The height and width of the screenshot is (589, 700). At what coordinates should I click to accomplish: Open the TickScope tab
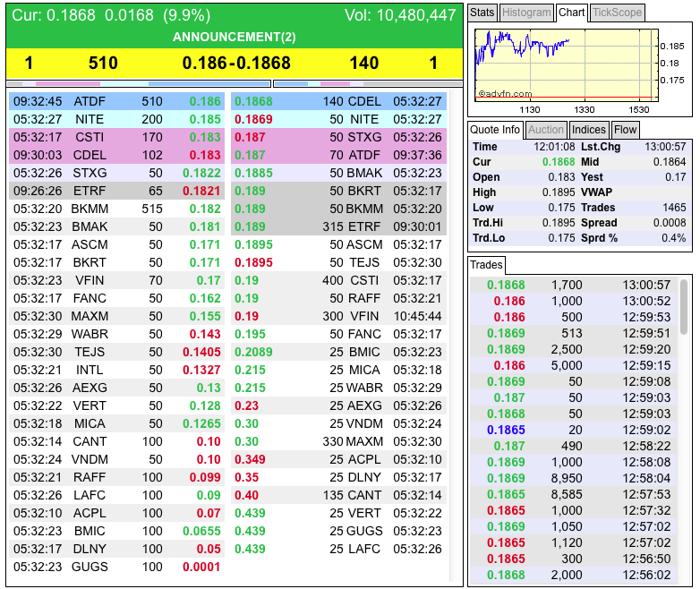tap(617, 13)
